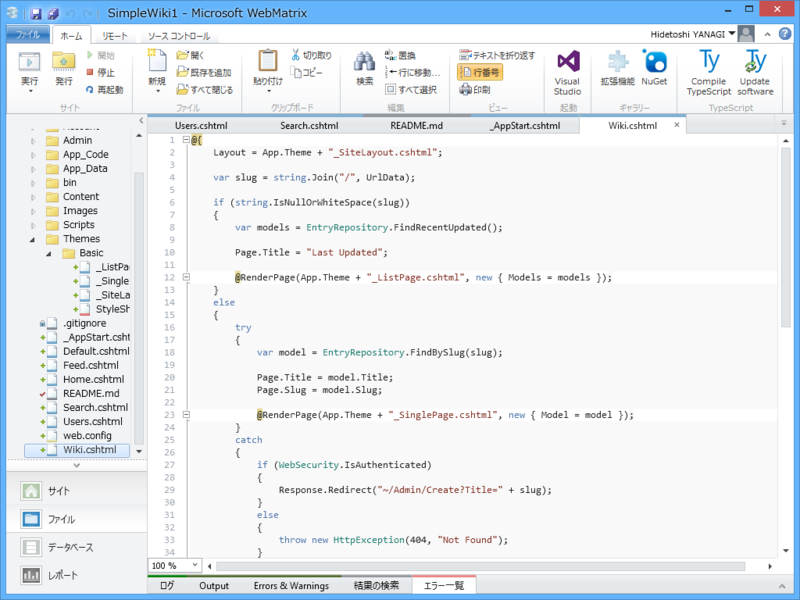800x600 pixels.
Task: Switch to _AppStart.cshtml editor tab
Action: coord(526,126)
